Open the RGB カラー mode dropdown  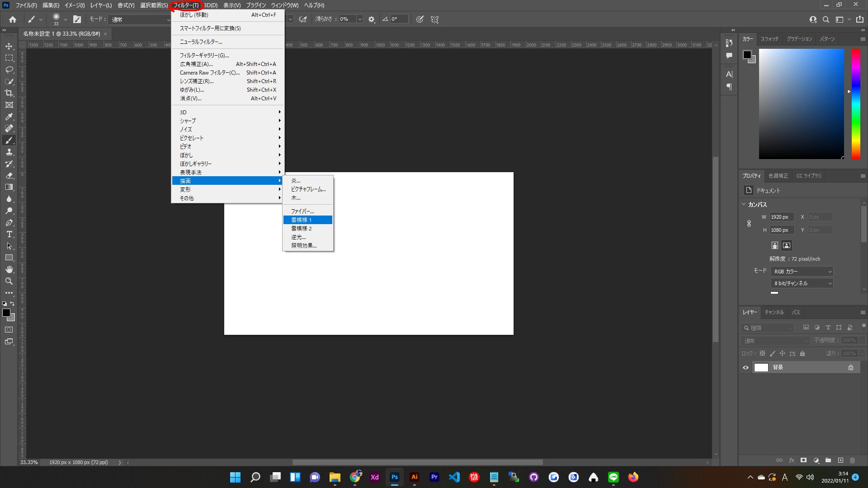[802, 272]
